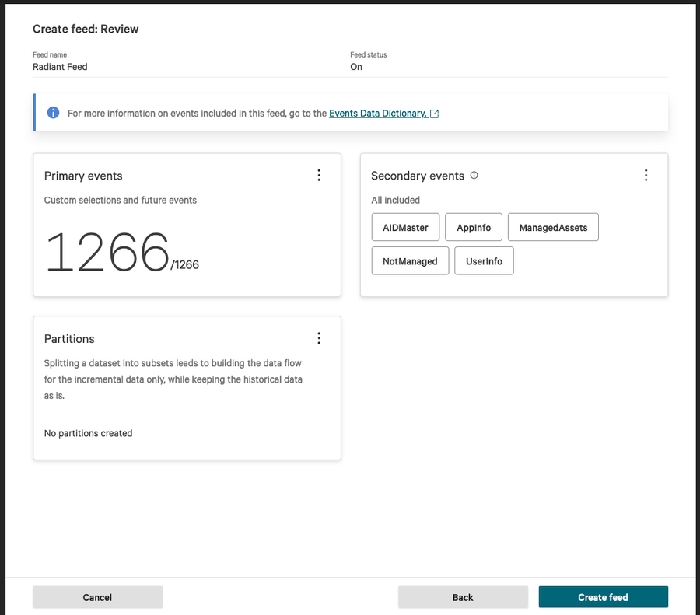The height and width of the screenshot is (615, 700).
Task: Click the ManagedAssets event chip
Action: coord(553,228)
